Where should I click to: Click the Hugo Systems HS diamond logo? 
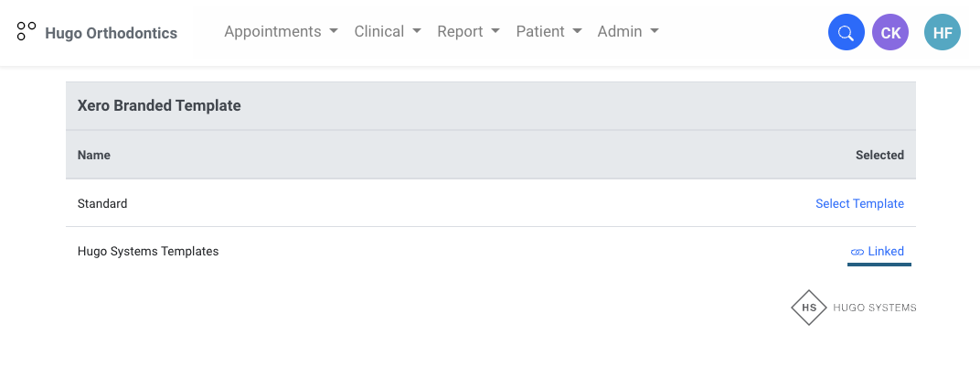pyautogui.click(x=809, y=308)
